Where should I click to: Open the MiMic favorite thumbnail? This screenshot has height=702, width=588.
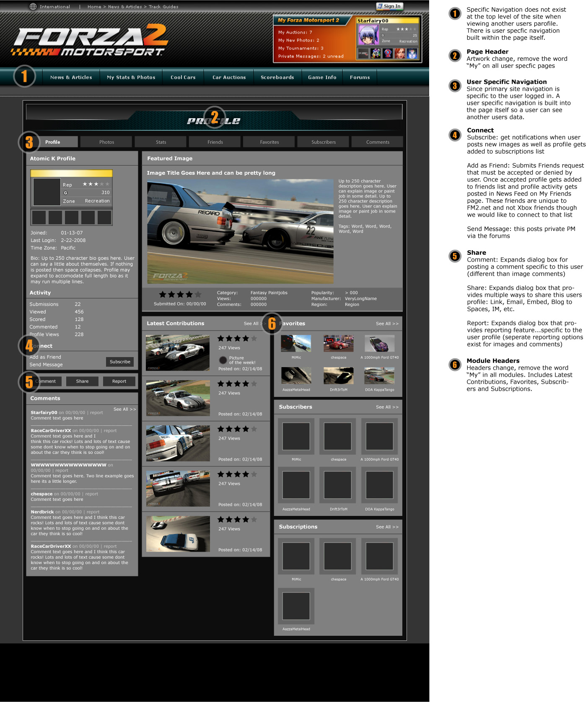click(x=296, y=343)
